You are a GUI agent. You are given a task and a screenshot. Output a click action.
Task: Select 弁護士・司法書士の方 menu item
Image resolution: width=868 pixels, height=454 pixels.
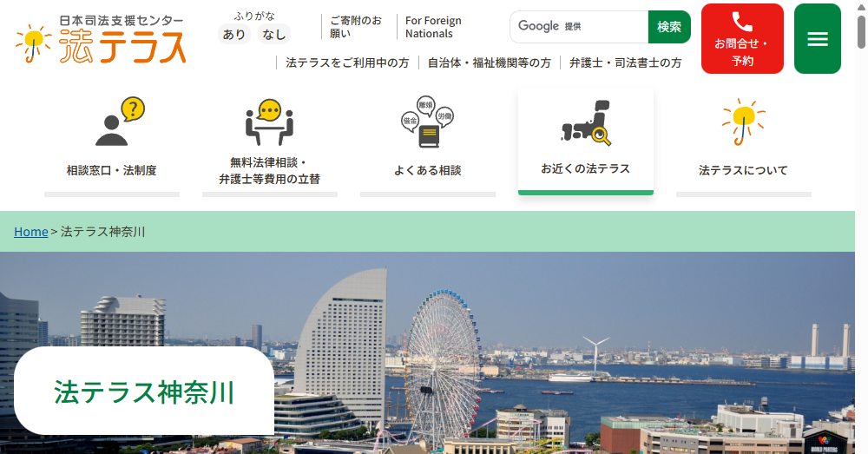coord(625,63)
